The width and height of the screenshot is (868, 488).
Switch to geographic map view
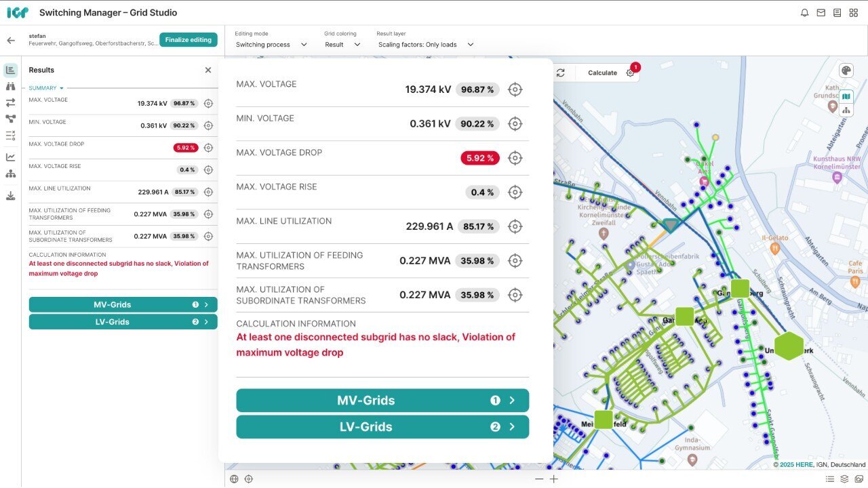point(846,97)
